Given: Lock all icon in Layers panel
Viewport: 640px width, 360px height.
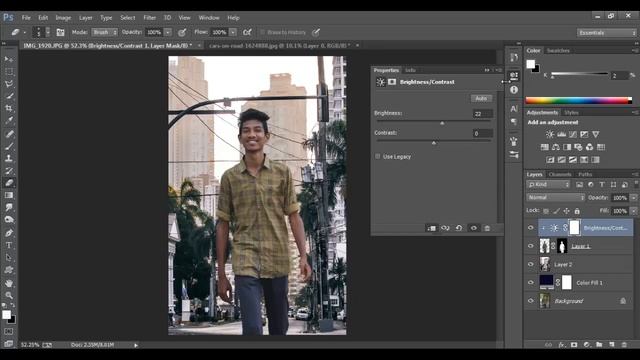Looking at the screenshot, I should coord(577,211).
